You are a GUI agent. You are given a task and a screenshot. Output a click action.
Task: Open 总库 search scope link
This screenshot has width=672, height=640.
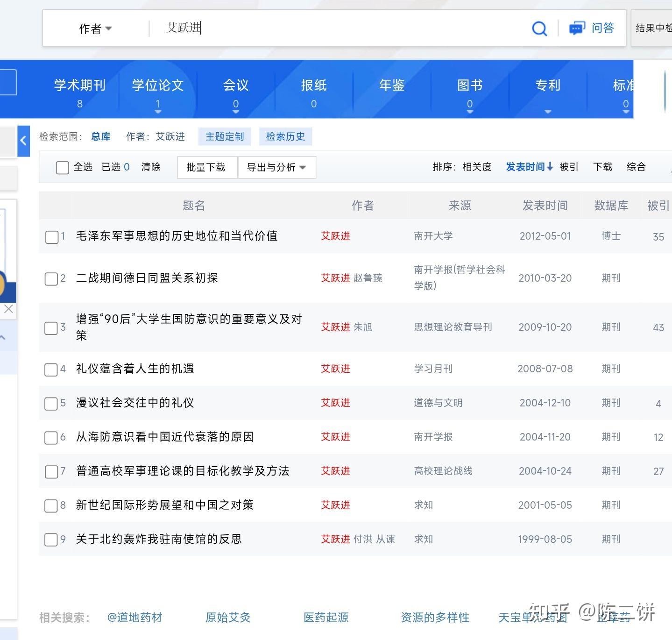point(101,136)
